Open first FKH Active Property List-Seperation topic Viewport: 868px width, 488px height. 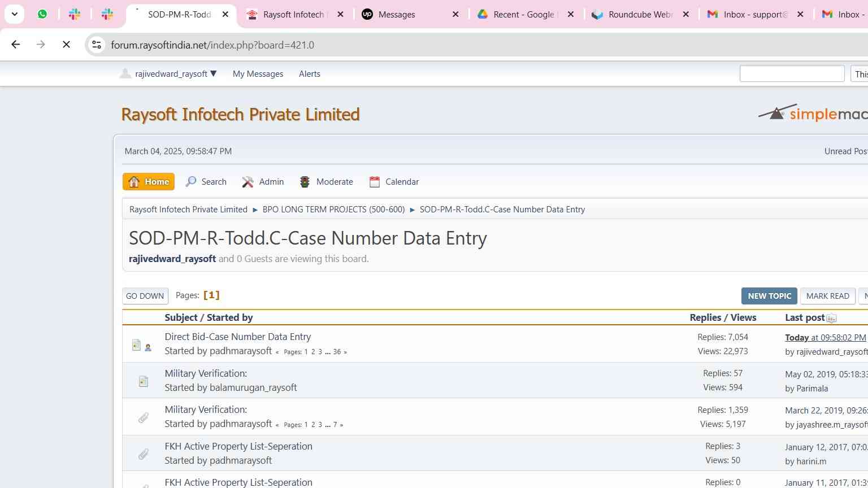click(238, 446)
